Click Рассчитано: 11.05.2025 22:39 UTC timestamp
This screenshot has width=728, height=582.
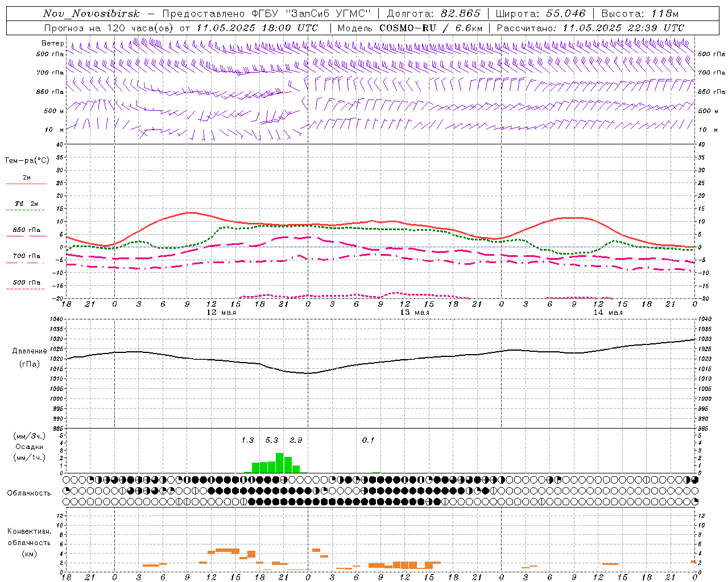(x=590, y=28)
